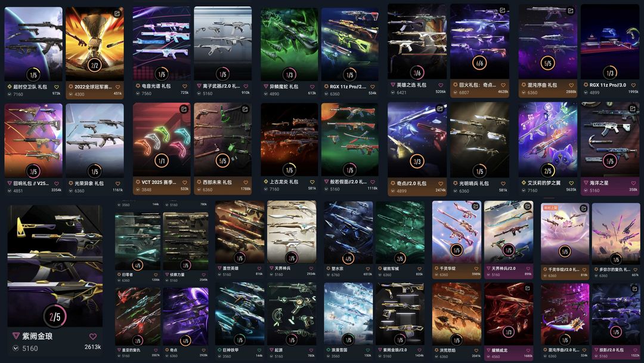Click share icon on 回火礼包 card
Viewport: 644px width, 363px height.
(502, 10)
